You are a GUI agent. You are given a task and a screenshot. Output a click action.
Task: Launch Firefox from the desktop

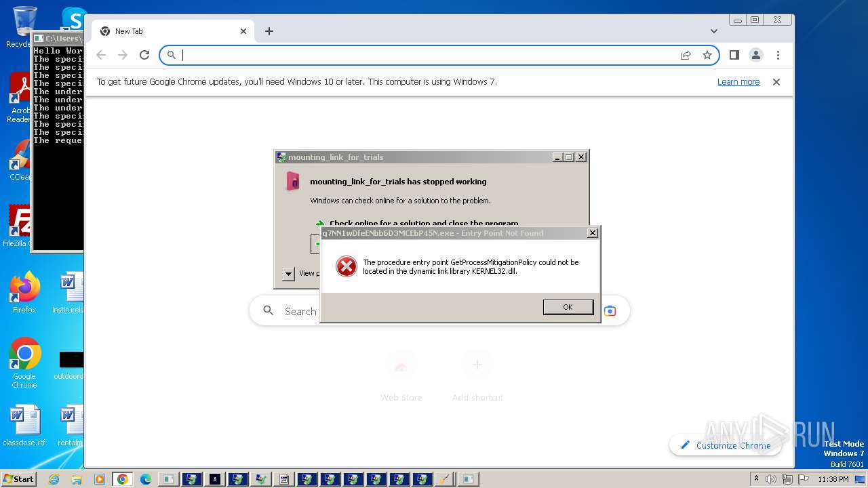(x=24, y=293)
